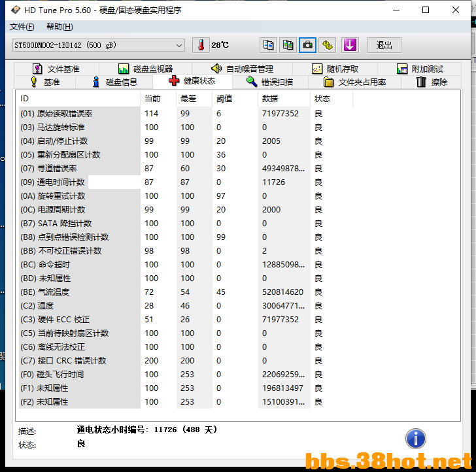The height and width of the screenshot is (472, 476).
Task: Switch to the 自动噪音管理 tab
Action: click(242, 69)
